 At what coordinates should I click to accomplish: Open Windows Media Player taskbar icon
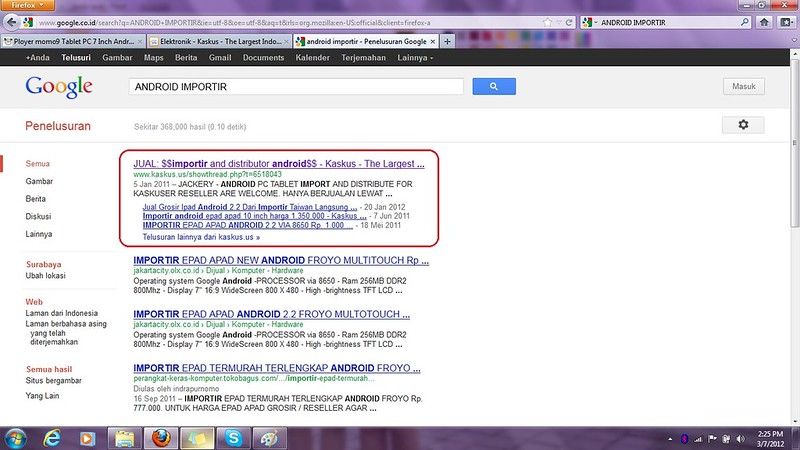point(87,439)
